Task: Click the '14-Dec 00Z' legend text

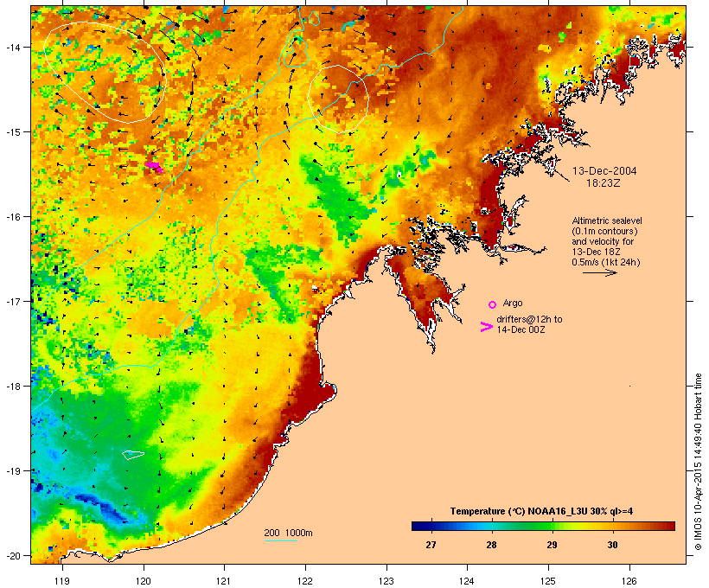Action: [x=521, y=329]
